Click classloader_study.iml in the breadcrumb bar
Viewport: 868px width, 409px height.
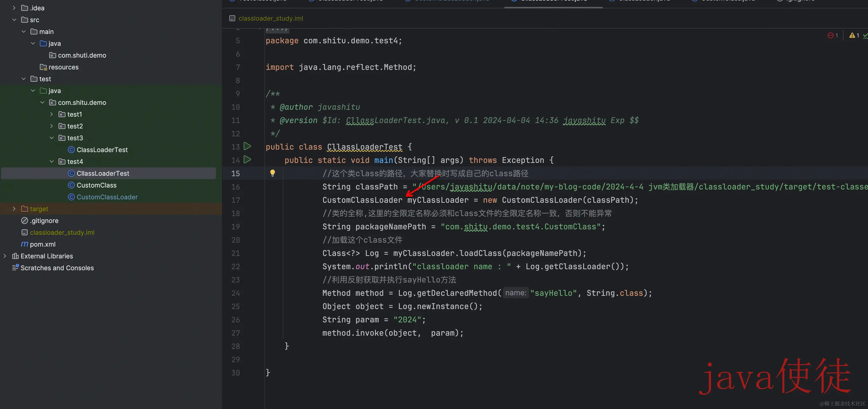click(x=271, y=18)
